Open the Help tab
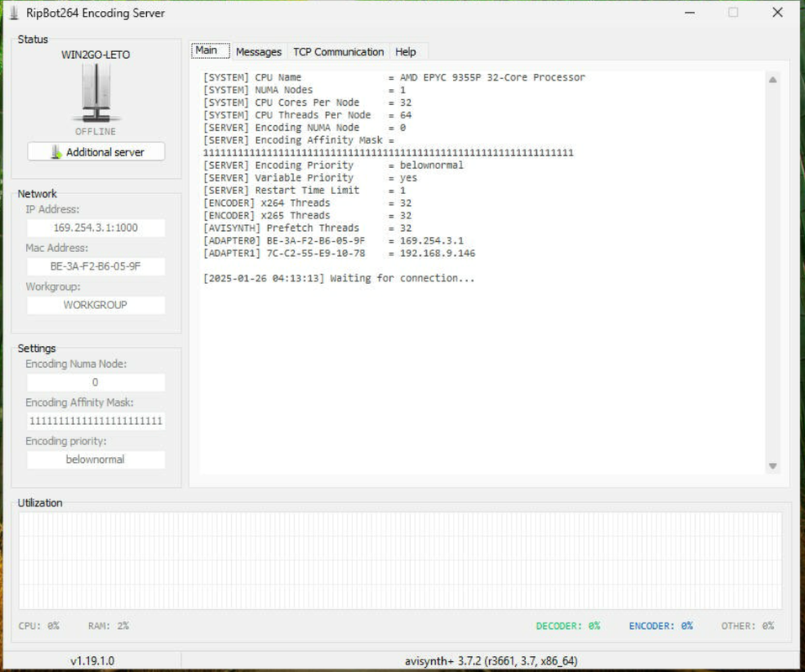Image resolution: width=805 pixels, height=672 pixels. [406, 52]
